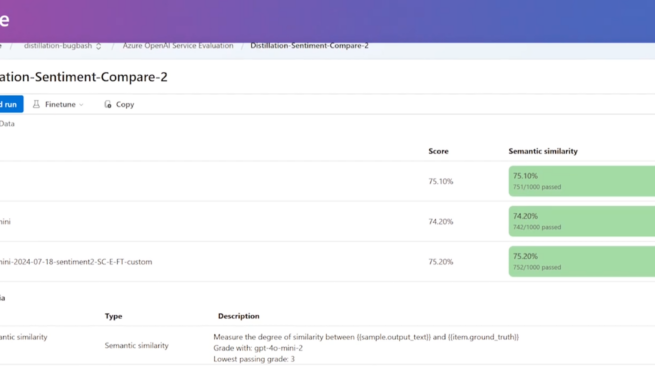The width and height of the screenshot is (655, 368).
Task: Click the Score column header
Action: (x=438, y=151)
